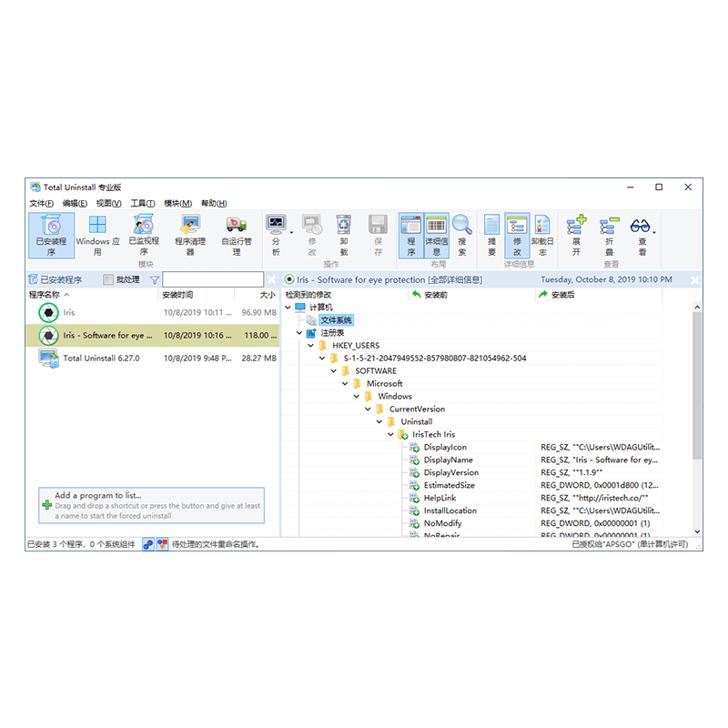The image size is (728, 728).
Task: Open the 工具(T) menu
Action: point(143,203)
